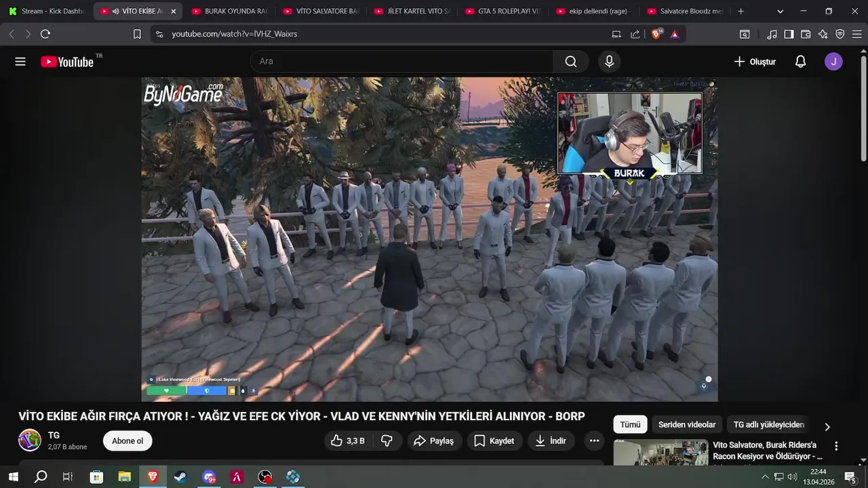Show hidden system tray icons
Viewport: 868px width, 488px height.
pos(765,477)
